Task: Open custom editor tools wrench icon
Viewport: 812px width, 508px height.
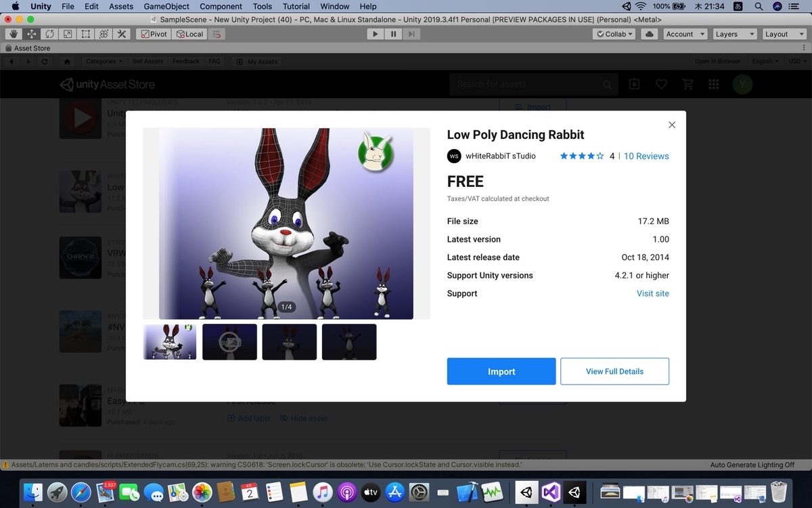Action: pos(122,34)
